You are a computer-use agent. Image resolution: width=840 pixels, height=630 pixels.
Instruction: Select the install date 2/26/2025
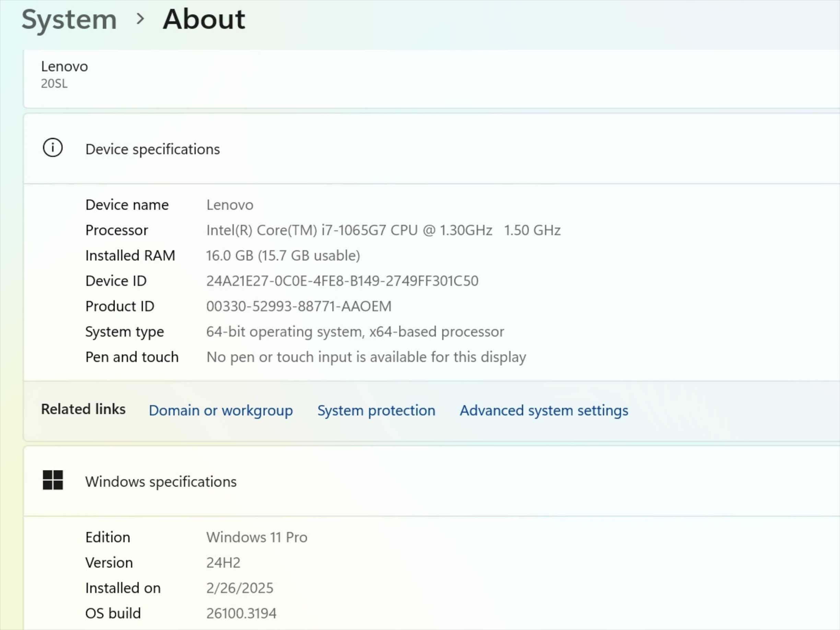(240, 588)
